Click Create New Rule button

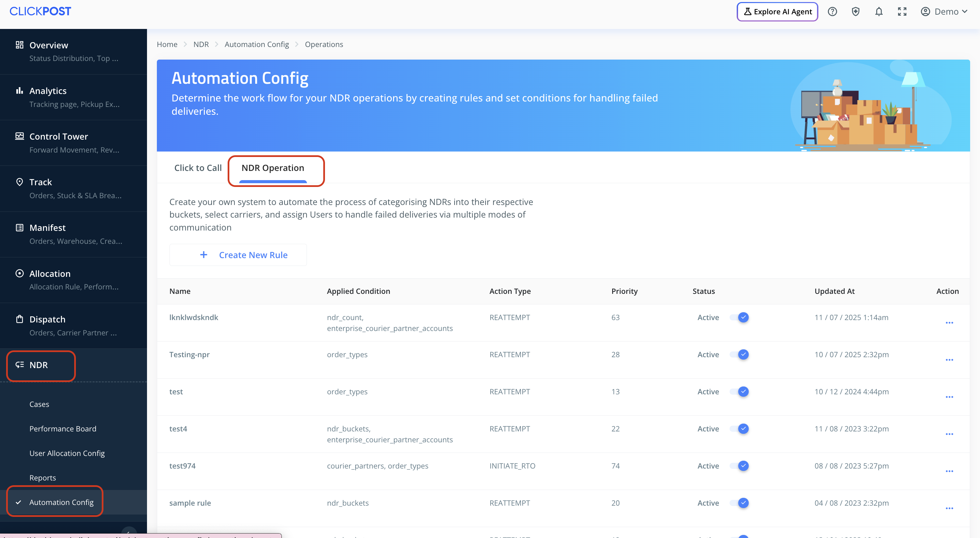(x=238, y=255)
